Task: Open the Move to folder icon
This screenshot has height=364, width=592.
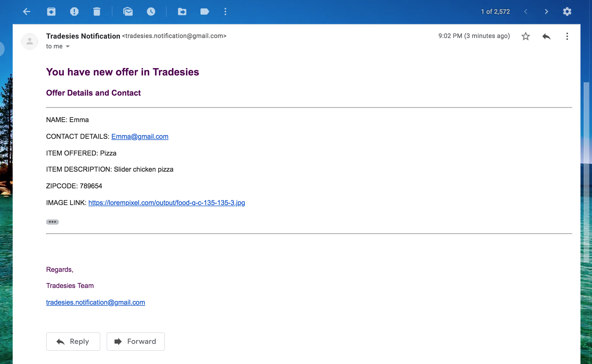Action: 182,12
